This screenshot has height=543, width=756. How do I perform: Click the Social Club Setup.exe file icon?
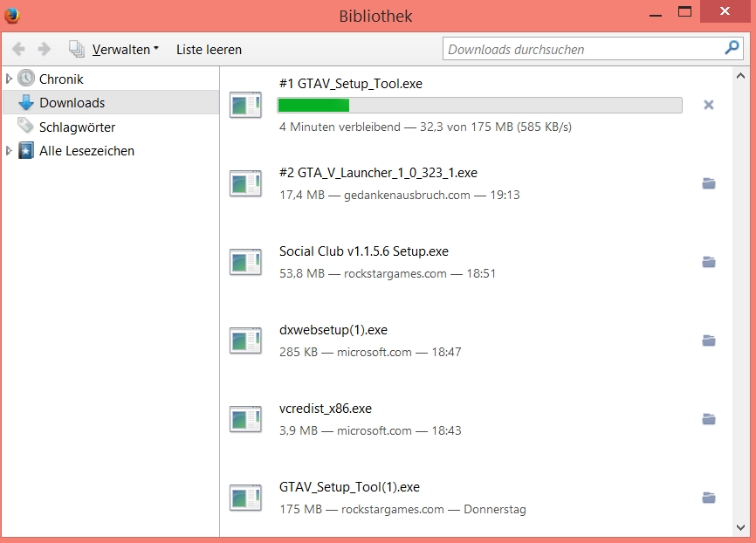tap(245, 262)
